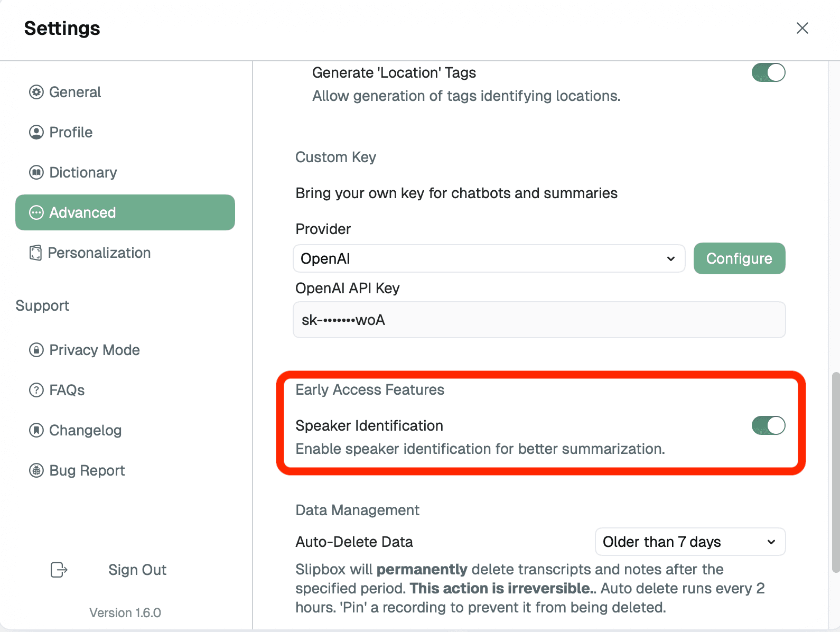
Task: Click the Sign Out arrow icon
Action: [59, 570]
